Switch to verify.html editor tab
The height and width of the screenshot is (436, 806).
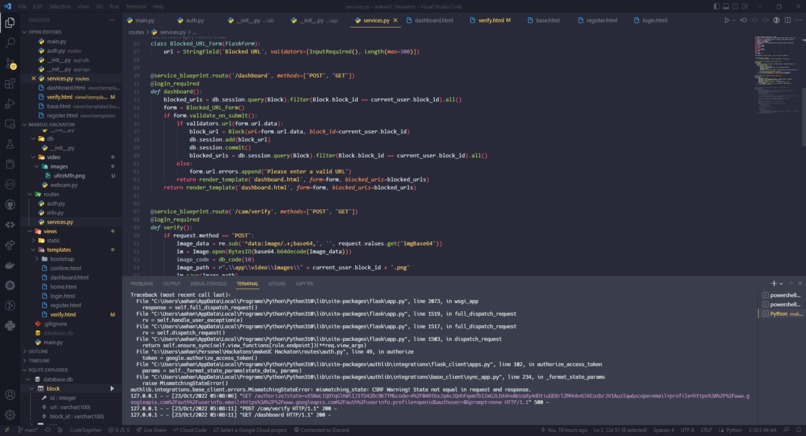click(490, 21)
